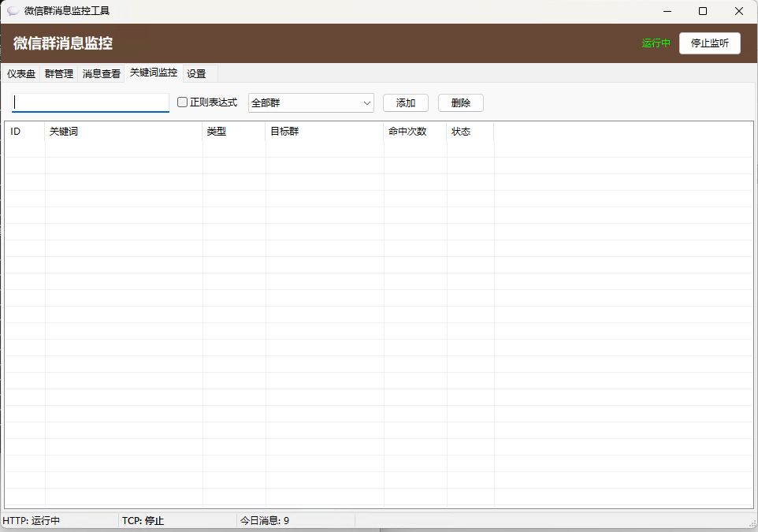Sort by the 命中次数 column header
The height and width of the screenshot is (532, 758).
pyautogui.click(x=415, y=132)
